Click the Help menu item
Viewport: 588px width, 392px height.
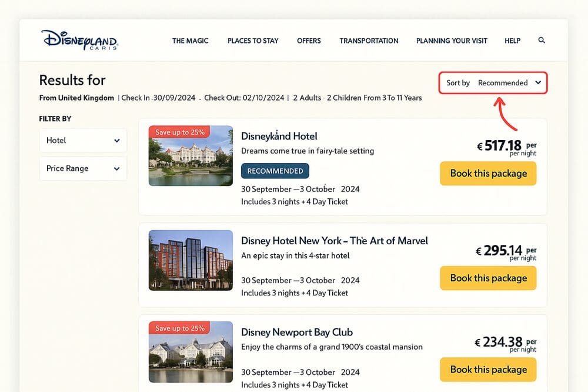[512, 41]
